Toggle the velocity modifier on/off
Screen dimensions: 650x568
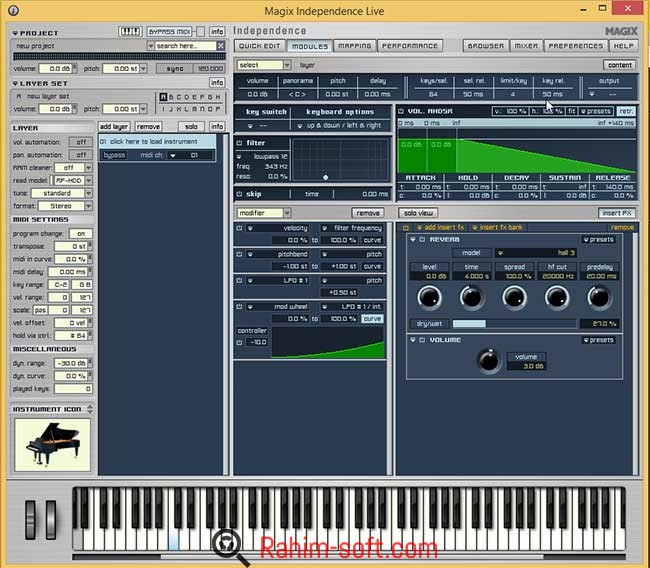tap(239, 228)
